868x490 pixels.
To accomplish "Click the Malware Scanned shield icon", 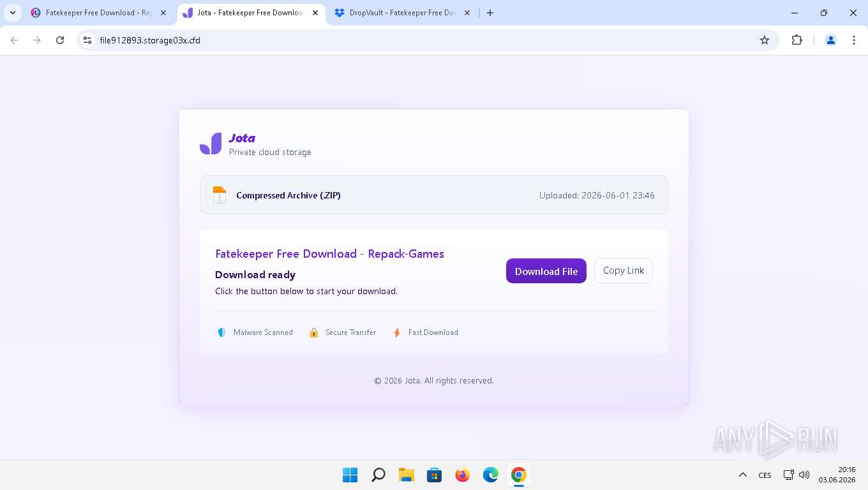I will [221, 332].
